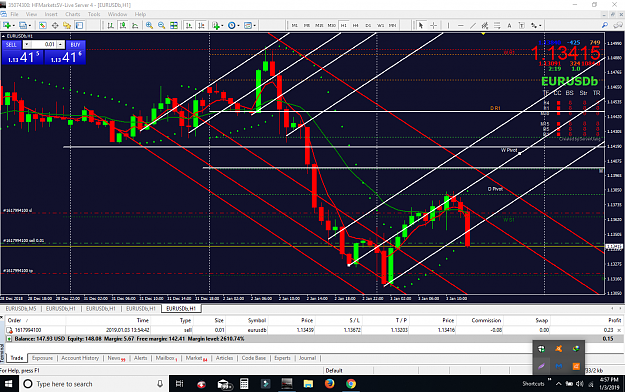Toggle the Data Window crosshair-circle icon
The image size is (625, 392).
click(x=55, y=26)
